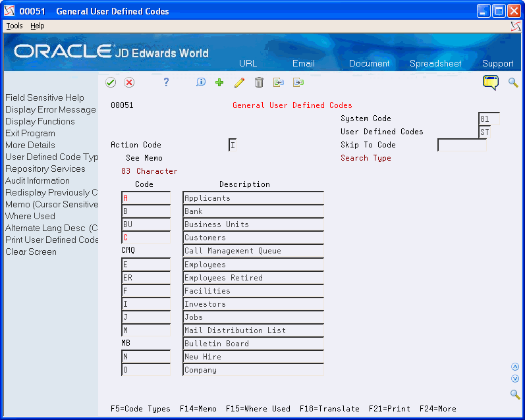Click Memo (Cursor Sensitive) link
The width and height of the screenshot is (525, 420).
pos(51,205)
